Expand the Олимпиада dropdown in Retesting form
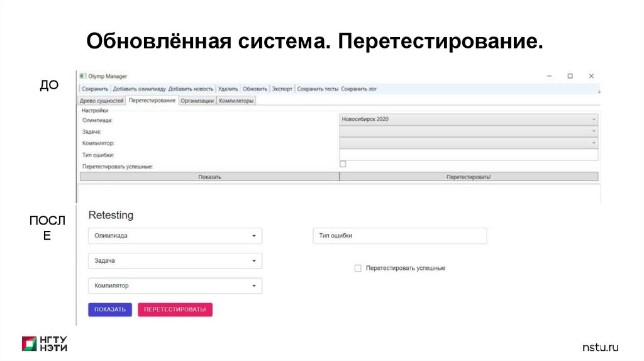 pos(175,236)
